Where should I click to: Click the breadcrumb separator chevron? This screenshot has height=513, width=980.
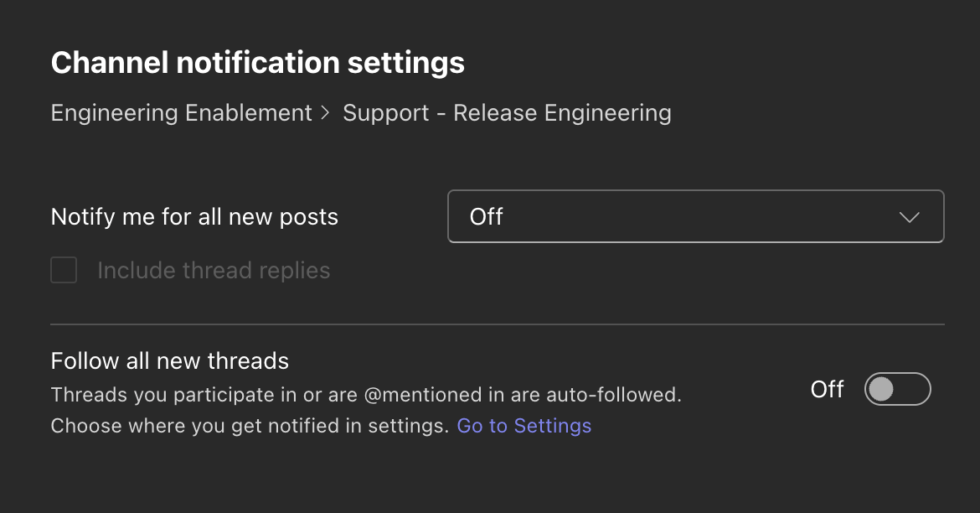(327, 112)
